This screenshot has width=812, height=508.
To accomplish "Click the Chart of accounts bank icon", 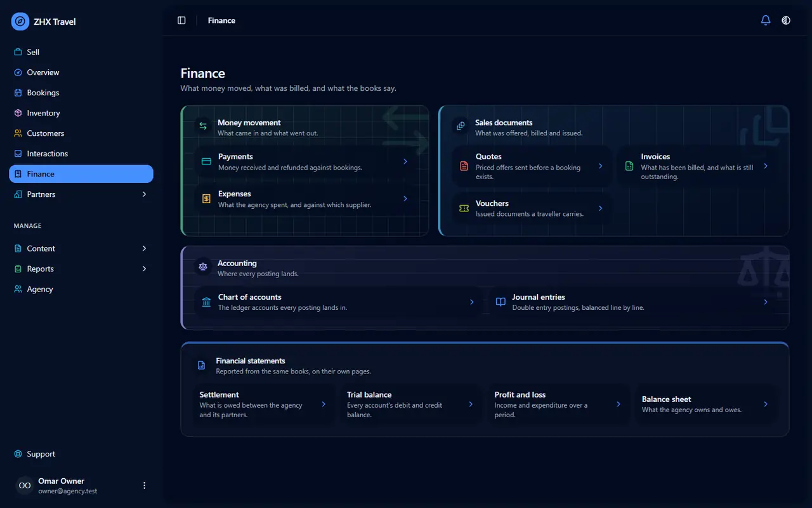I will (x=206, y=302).
